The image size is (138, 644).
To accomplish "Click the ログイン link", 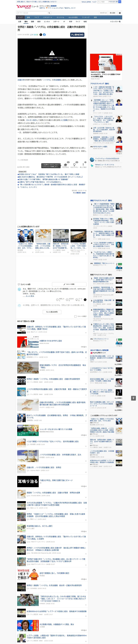I will tap(42, 8).
